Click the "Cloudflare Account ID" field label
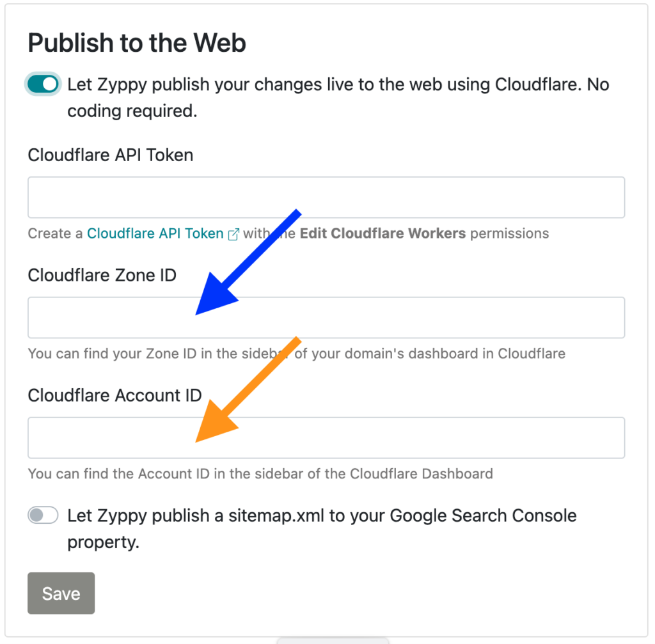The height and width of the screenshot is (644, 655). click(114, 395)
